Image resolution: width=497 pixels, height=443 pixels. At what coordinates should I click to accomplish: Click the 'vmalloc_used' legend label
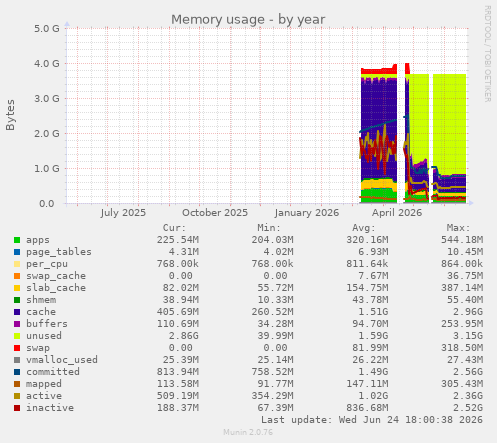click(x=62, y=360)
